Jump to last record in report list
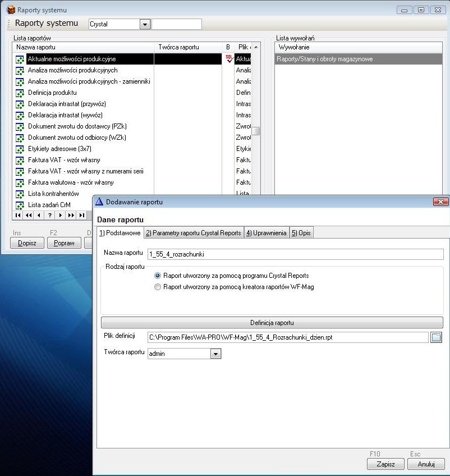This screenshot has height=476, width=450. [x=82, y=215]
